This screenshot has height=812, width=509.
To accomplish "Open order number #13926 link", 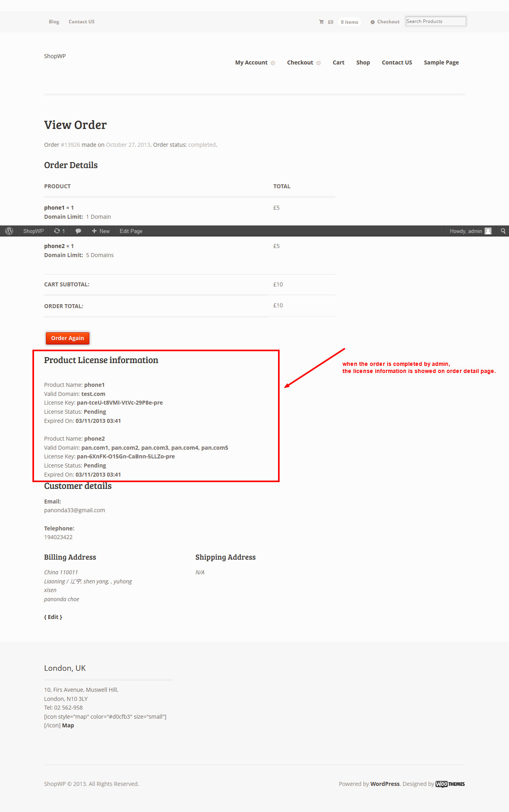I will pos(70,145).
